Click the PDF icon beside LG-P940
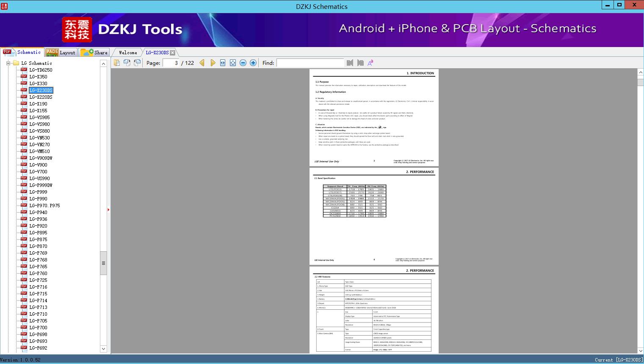The image size is (644, 364). [24, 212]
